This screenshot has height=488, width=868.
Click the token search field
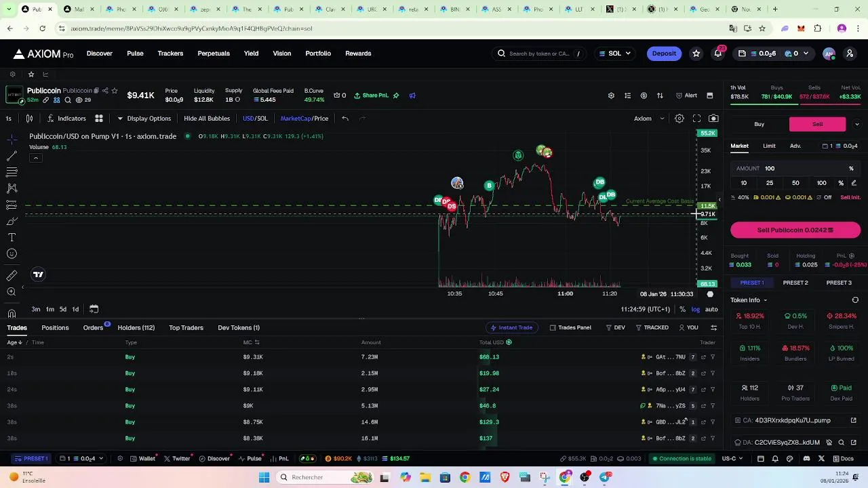540,54
